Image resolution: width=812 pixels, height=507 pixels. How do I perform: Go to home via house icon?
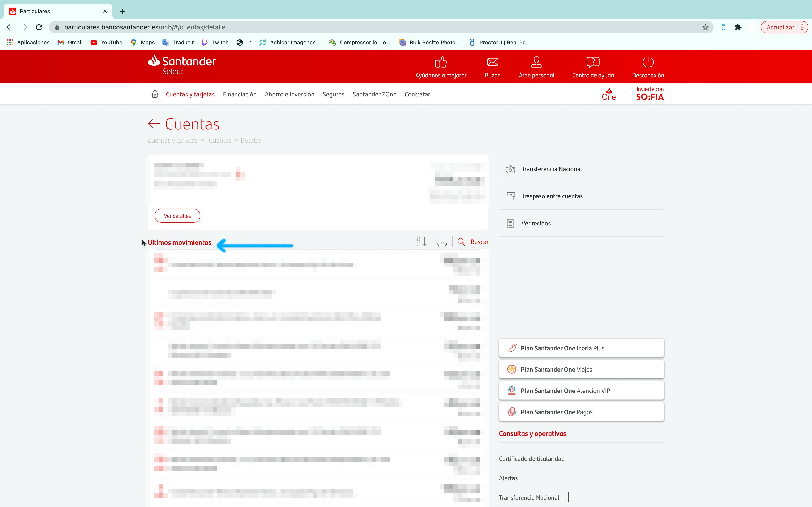pos(155,94)
